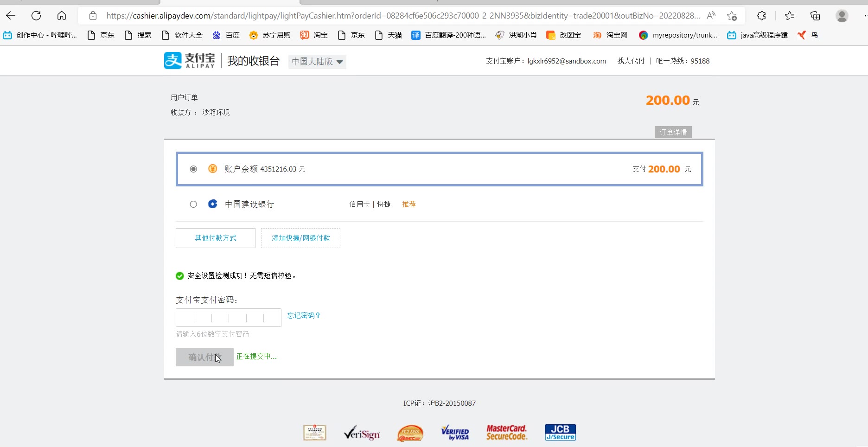Click the 推荐 label next to 快捷
Viewport: 868px width, 447px height.
[409, 204]
